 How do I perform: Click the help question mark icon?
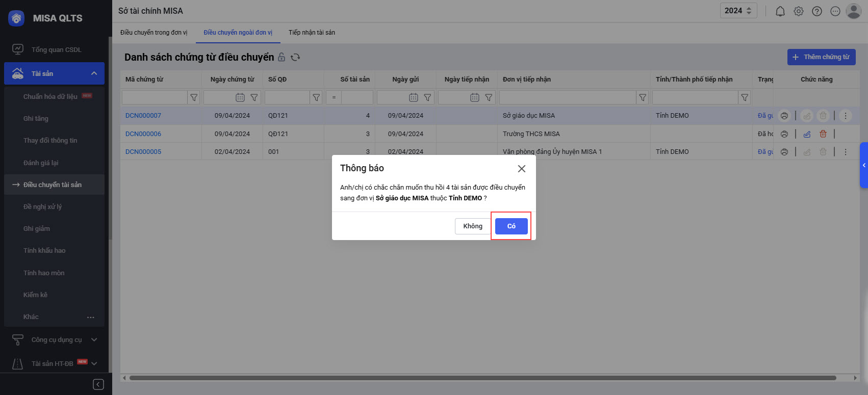tap(816, 11)
